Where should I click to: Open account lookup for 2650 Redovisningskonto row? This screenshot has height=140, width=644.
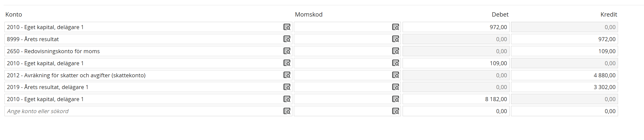[x=287, y=51]
